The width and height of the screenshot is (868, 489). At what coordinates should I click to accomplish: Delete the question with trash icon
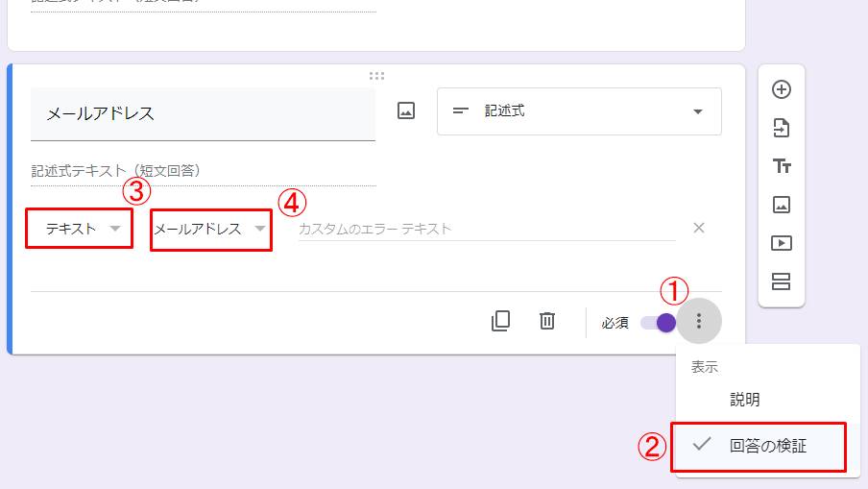(547, 321)
